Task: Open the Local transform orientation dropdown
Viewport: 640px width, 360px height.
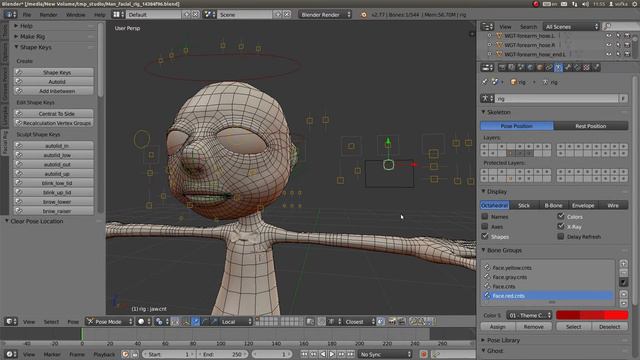Action: (236, 322)
